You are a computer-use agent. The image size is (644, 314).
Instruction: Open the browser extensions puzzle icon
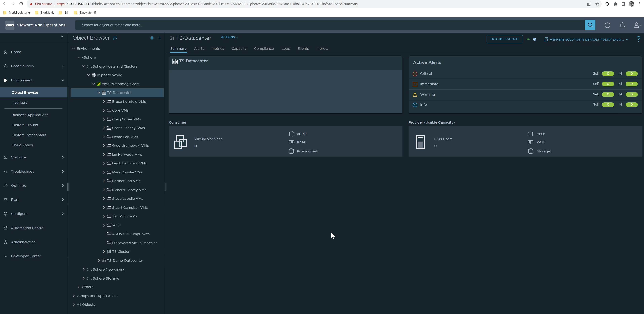(x=615, y=4)
